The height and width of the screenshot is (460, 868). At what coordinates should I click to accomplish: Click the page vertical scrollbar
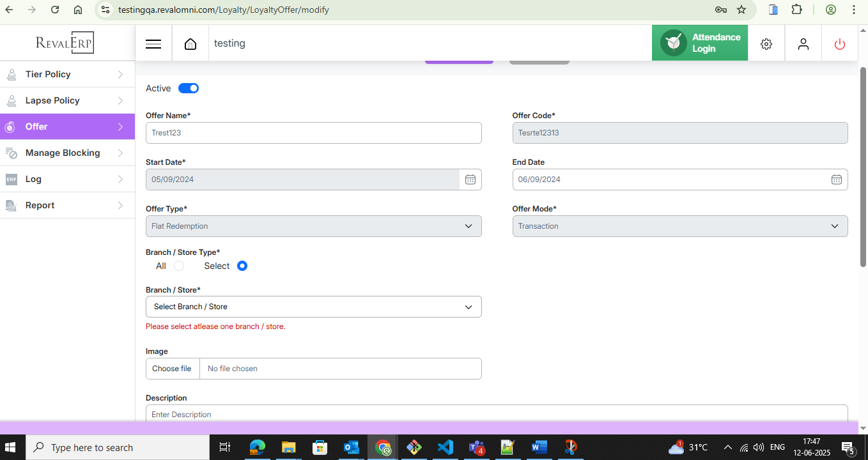point(862,166)
